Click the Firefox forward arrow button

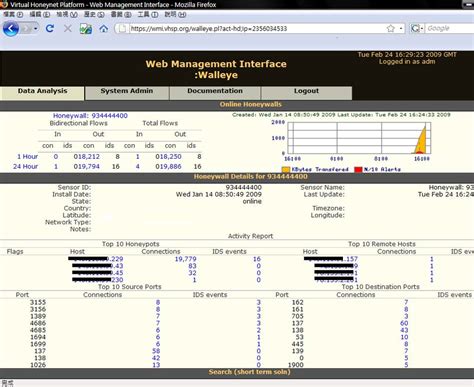pyautogui.click(x=26, y=29)
